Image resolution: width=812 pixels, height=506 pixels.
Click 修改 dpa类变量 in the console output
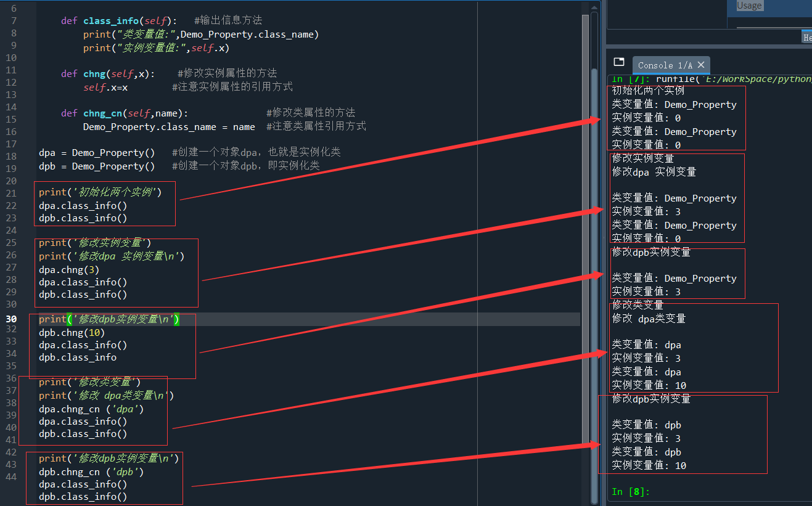[649, 319]
